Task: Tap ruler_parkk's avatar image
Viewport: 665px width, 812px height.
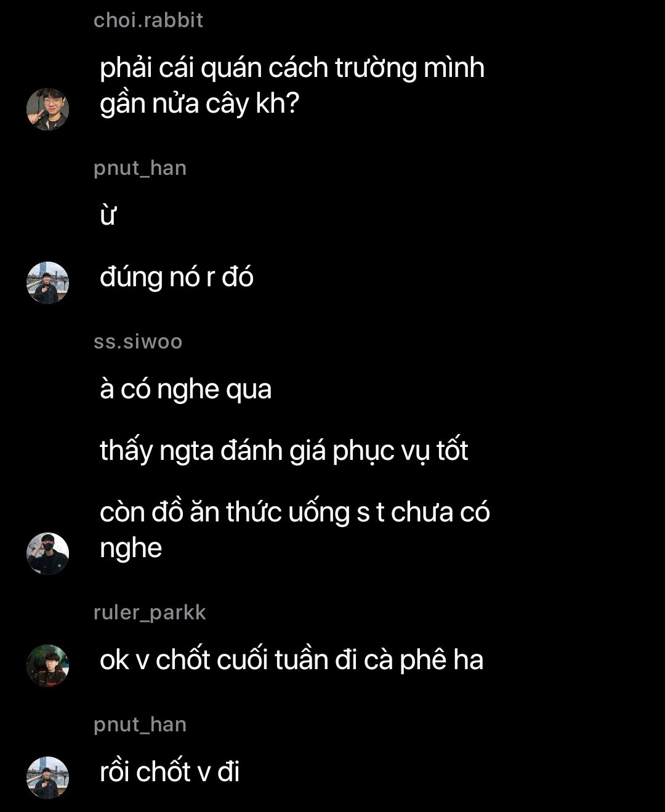Action: point(47,665)
